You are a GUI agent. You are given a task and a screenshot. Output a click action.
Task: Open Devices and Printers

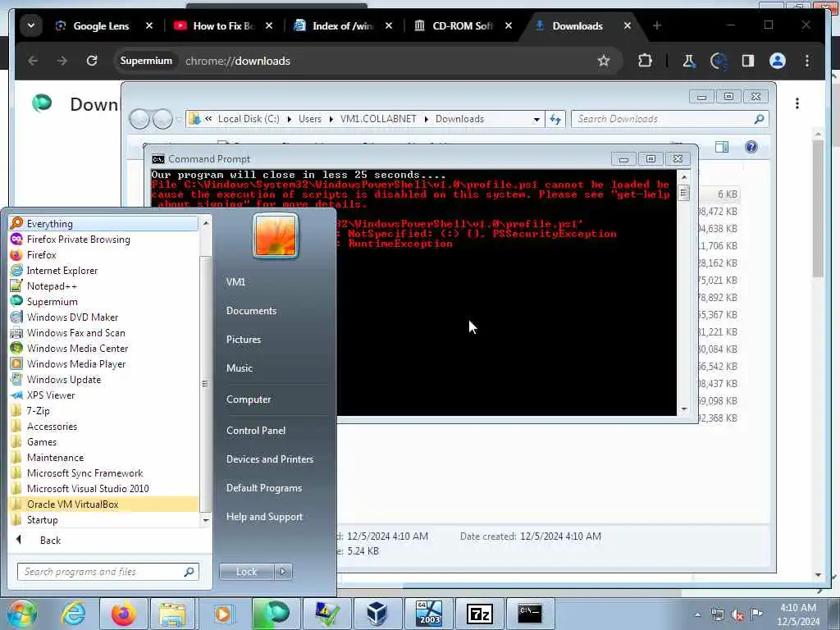pos(269,459)
